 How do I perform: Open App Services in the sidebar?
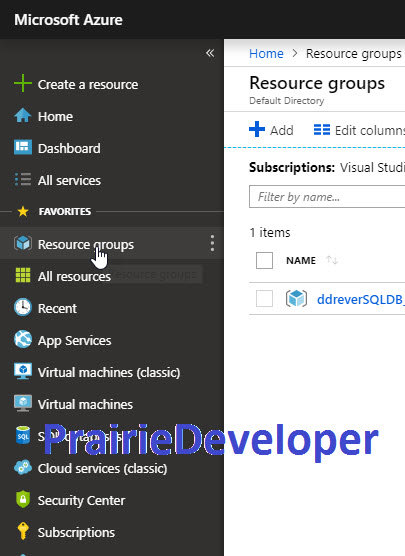74,340
